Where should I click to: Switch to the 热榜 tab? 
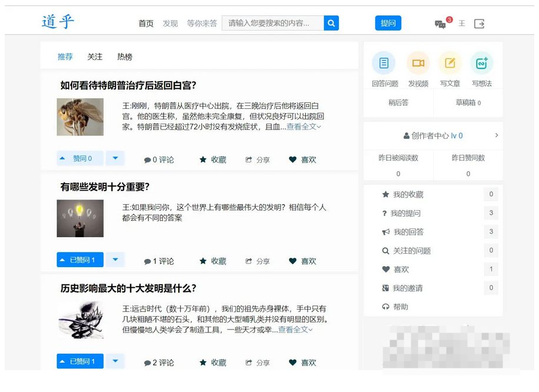125,57
